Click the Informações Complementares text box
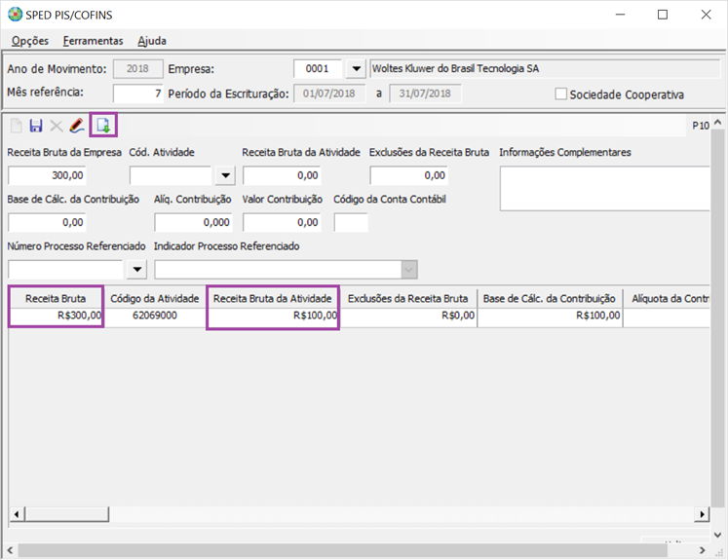The height and width of the screenshot is (560, 728). pyautogui.click(x=604, y=188)
